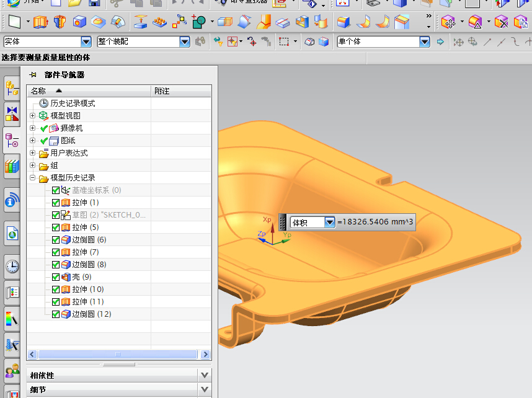Open the 体积 measurement type dropdown

click(x=329, y=222)
